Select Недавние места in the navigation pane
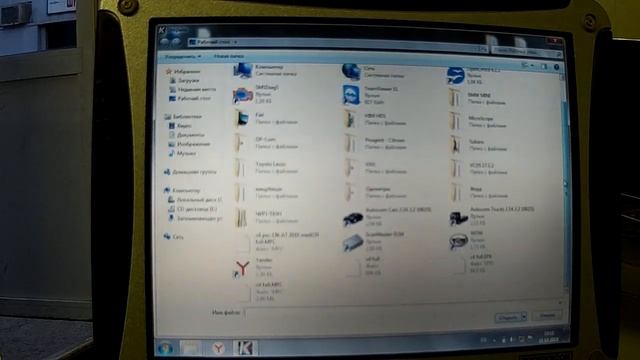This screenshot has width=640, height=360. tap(193, 89)
